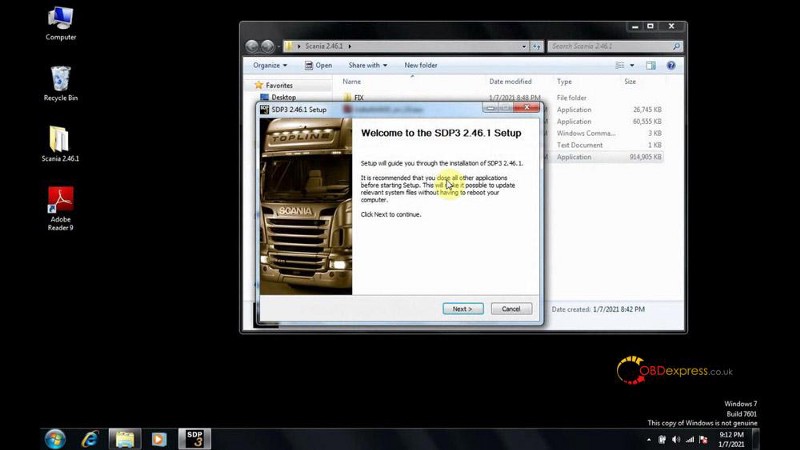
Task: Select the 914,905 KB Application row
Action: coord(604,157)
